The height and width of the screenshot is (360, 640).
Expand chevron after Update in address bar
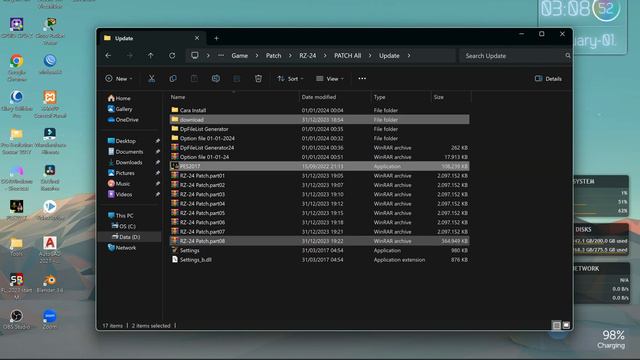point(409,56)
